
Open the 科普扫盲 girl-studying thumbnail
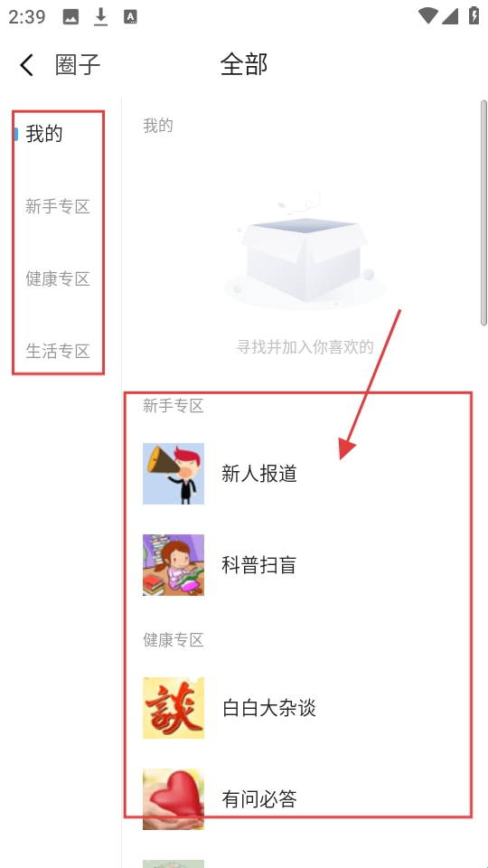174,565
